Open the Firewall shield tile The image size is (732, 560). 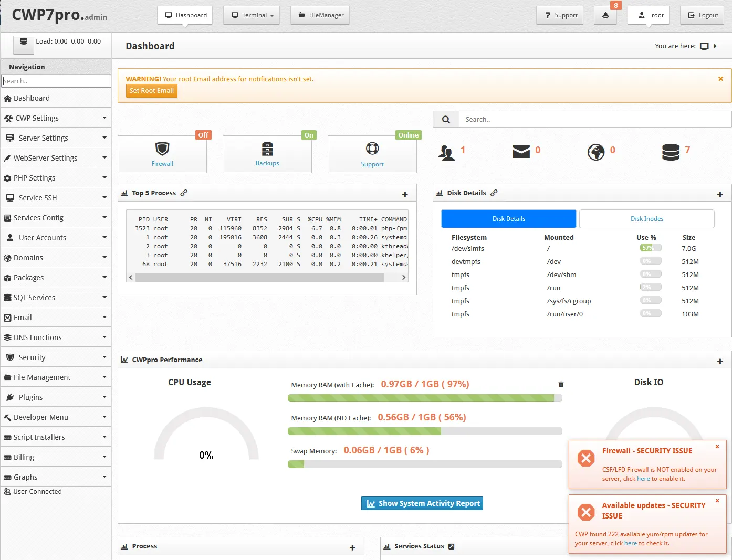tap(162, 154)
